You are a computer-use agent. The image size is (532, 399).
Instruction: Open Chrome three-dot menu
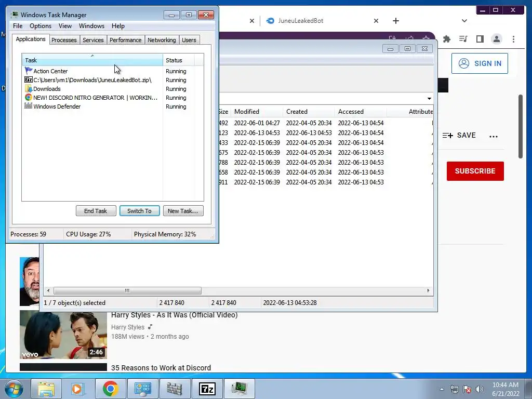pyautogui.click(x=513, y=39)
